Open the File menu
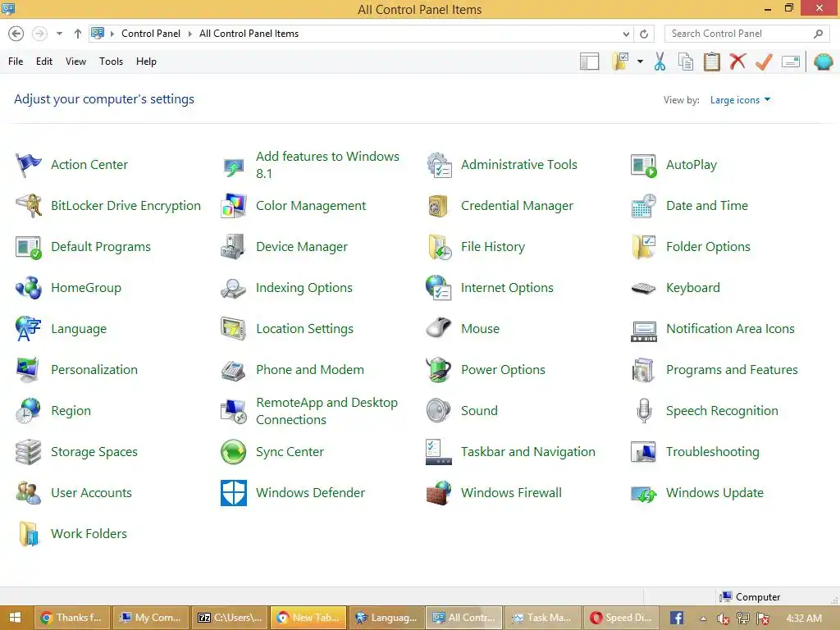 pyautogui.click(x=16, y=62)
